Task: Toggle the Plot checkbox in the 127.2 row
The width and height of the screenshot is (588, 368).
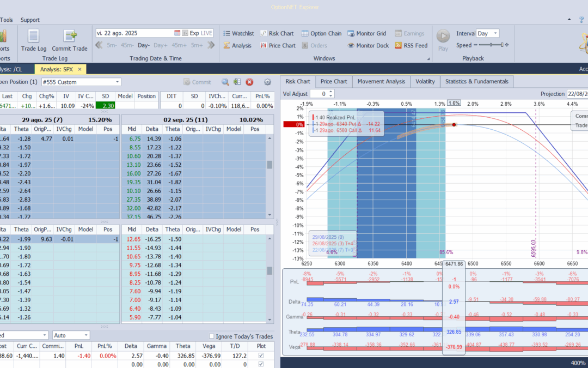Action: tap(261, 355)
